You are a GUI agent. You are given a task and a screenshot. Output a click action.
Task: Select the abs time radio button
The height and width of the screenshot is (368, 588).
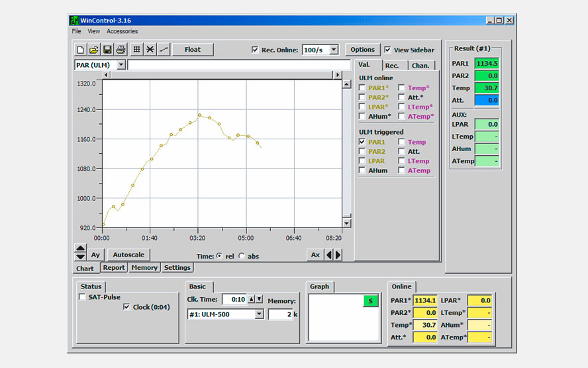tap(242, 256)
